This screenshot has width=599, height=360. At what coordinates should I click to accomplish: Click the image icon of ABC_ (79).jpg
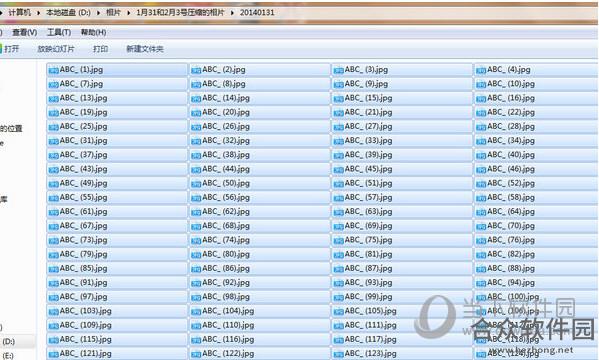point(53,255)
